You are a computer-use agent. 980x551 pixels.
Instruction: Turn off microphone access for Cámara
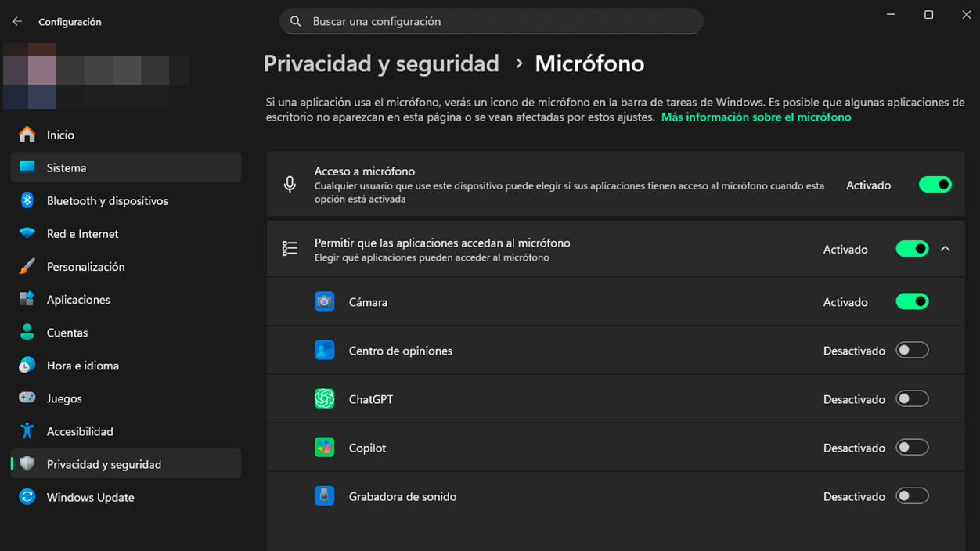pyautogui.click(x=912, y=301)
